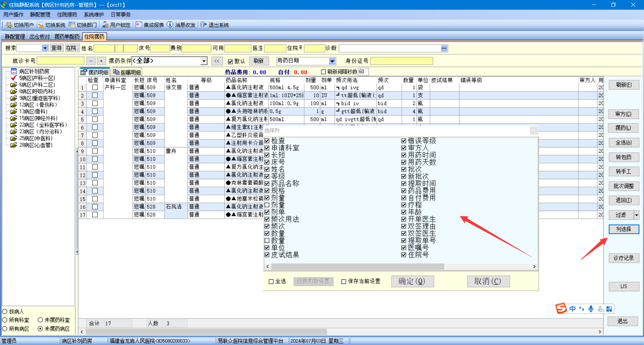Click the folder icon for 15病区(神经外科)
Image resolution: width=644 pixels, height=345 pixels.
pyautogui.click(x=14, y=118)
